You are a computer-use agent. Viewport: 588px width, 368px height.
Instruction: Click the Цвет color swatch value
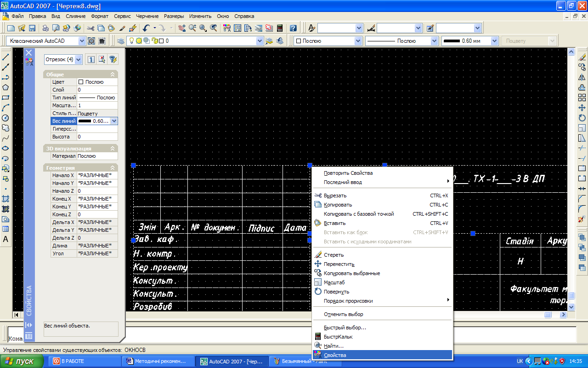click(97, 82)
